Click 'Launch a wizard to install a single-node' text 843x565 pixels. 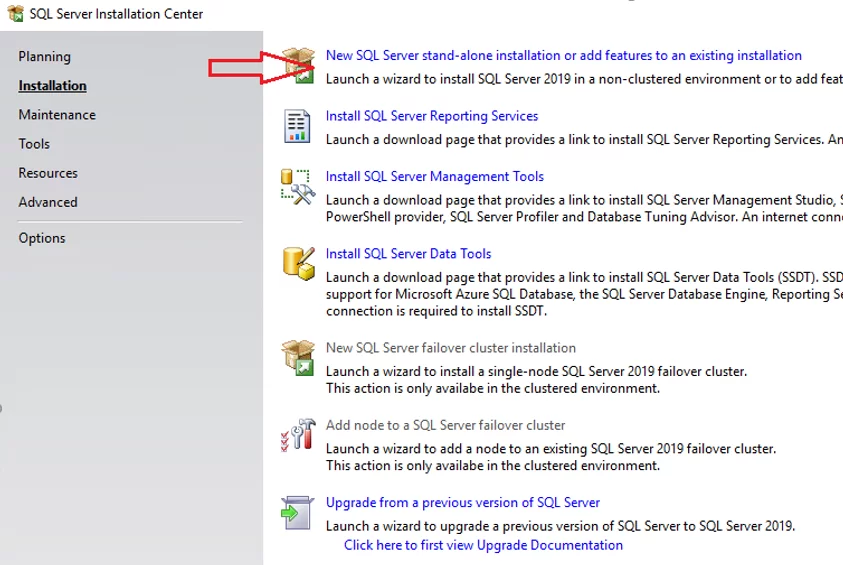tap(442, 371)
